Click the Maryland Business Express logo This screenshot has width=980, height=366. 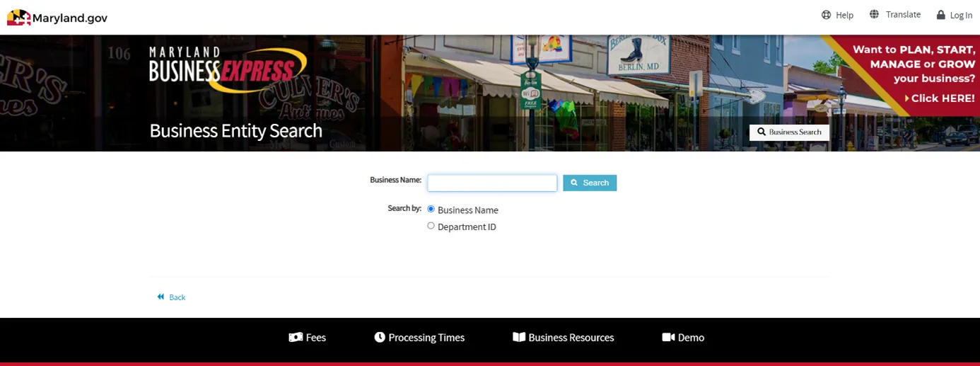[x=228, y=69]
